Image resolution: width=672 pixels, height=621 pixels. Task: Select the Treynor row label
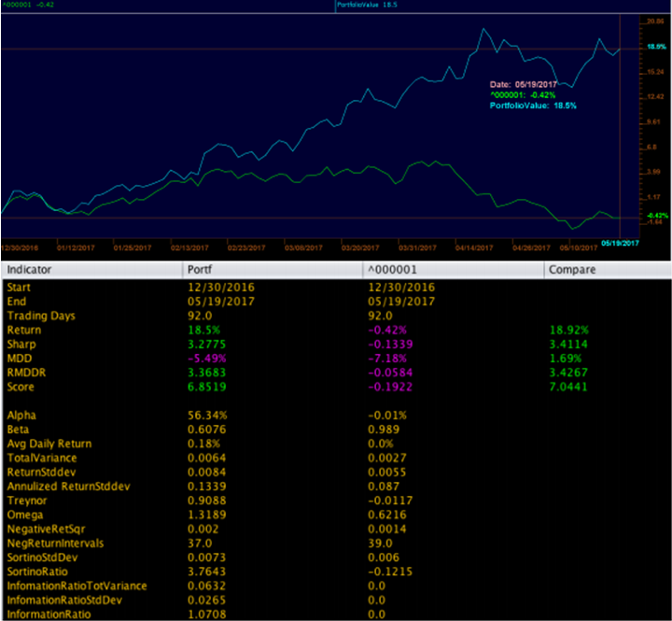tap(26, 501)
